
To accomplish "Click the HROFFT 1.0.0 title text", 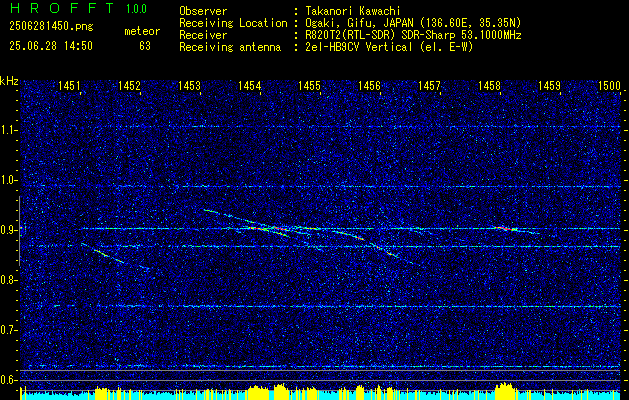I will click(79, 8).
